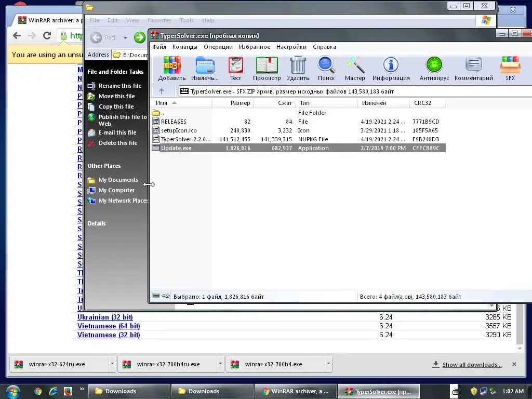Image resolution: width=532 pixels, height=399 pixels.
Task: Click Explorer green Go arrow button
Action: click(139, 37)
